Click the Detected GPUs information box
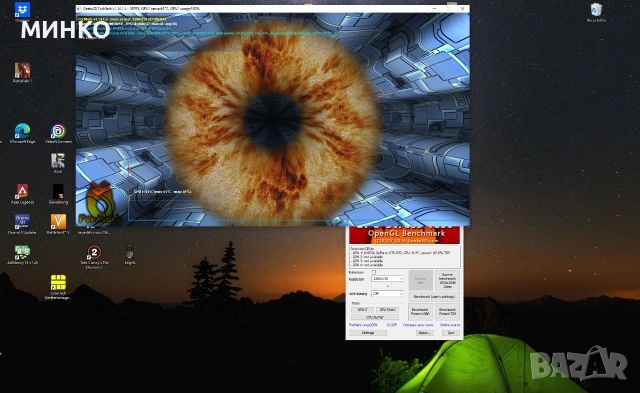The width and height of the screenshot is (640, 393). point(405,257)
